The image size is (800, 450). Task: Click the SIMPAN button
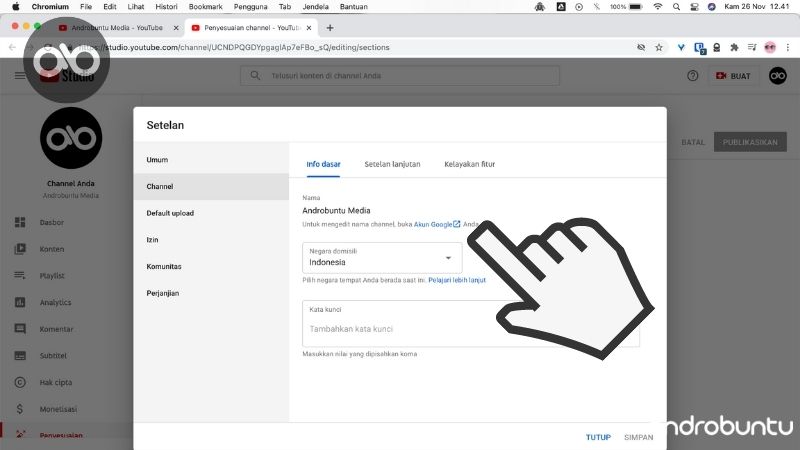click(x=638, y=437)
